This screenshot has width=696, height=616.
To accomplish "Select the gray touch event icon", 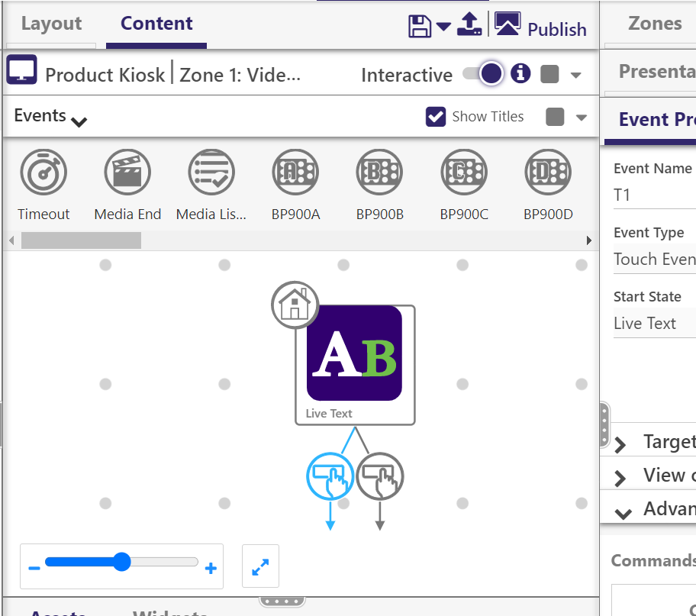I will 380,476.
